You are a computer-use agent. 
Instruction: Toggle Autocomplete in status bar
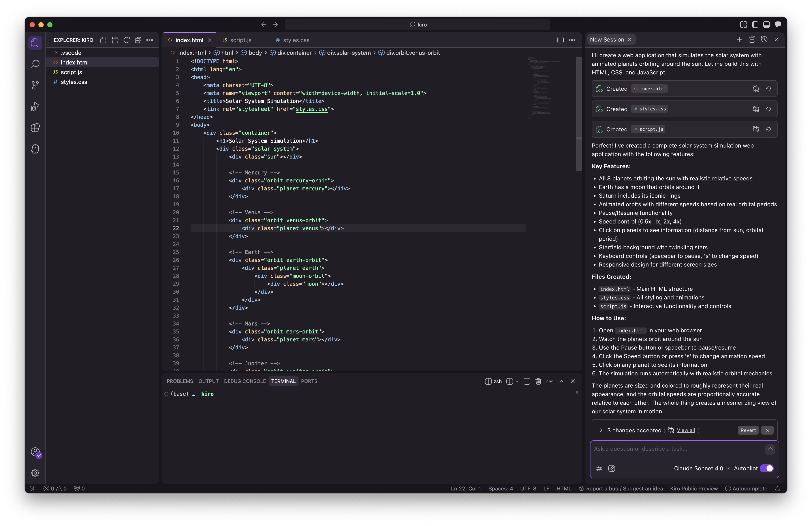point(746,488)
